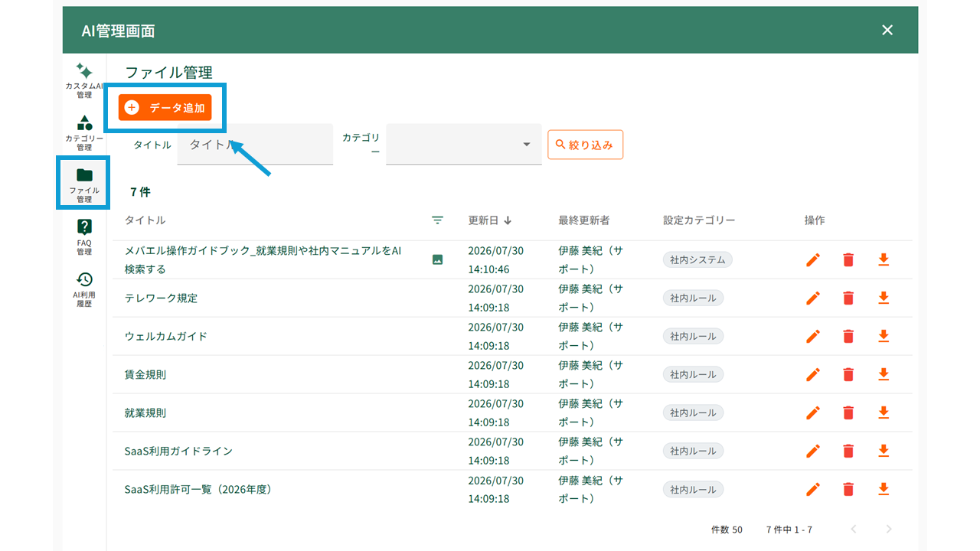Delete the メバエル操作ガイドブック file
This screenshot has height=551, width=980.
(x=848, y=259)
